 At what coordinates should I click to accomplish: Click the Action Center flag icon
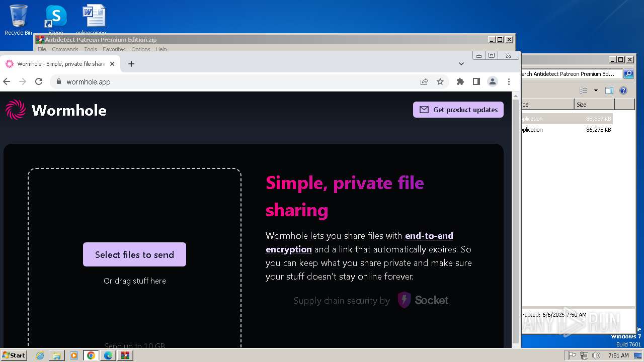pyautogui.click(x=572, y=355)
